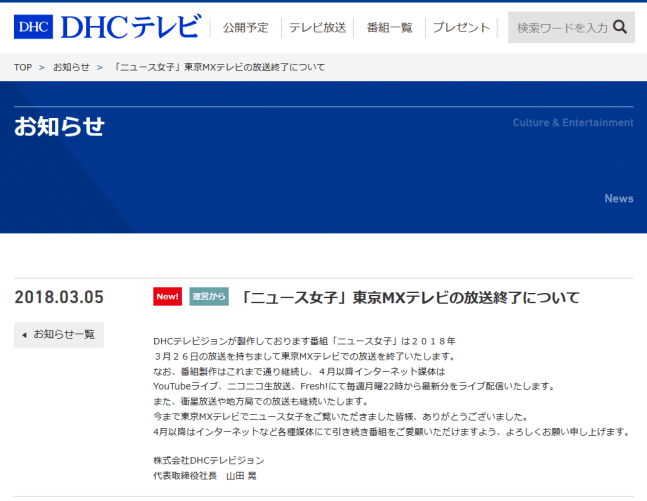Click the signature line 代表取締役社長 山田 晃
647x501 pixels.
(205, 476)
